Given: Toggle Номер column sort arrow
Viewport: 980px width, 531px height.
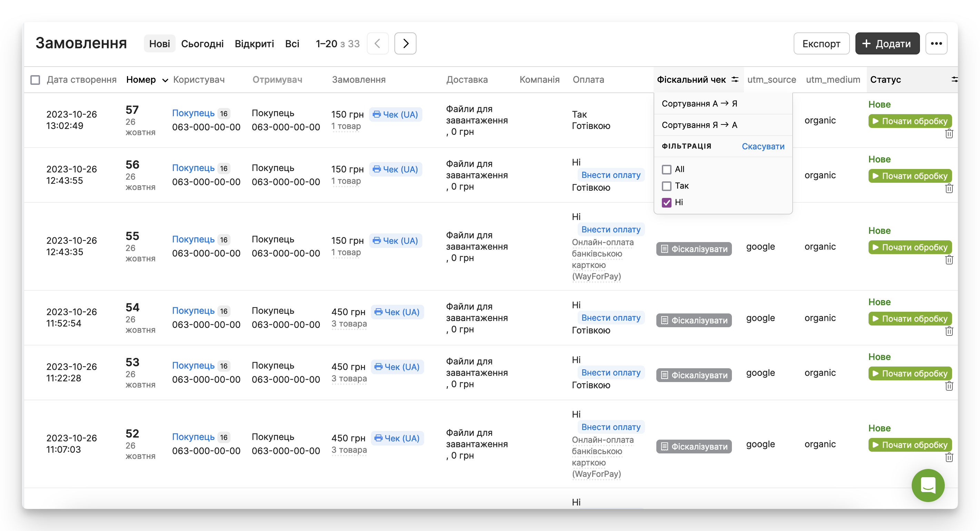Looking at the screenshot, I should click(165, 80).
